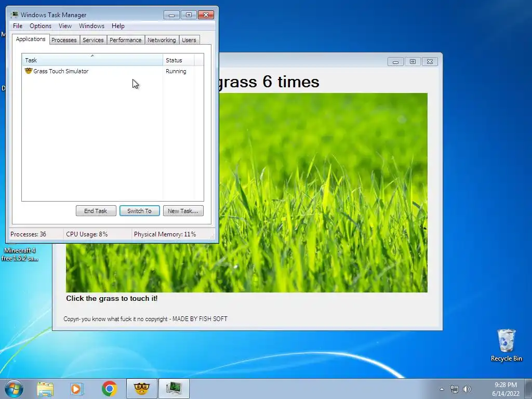Sort the list by the Task column header
The height and width of the screenshot is (399, 532).
point(92,60)
